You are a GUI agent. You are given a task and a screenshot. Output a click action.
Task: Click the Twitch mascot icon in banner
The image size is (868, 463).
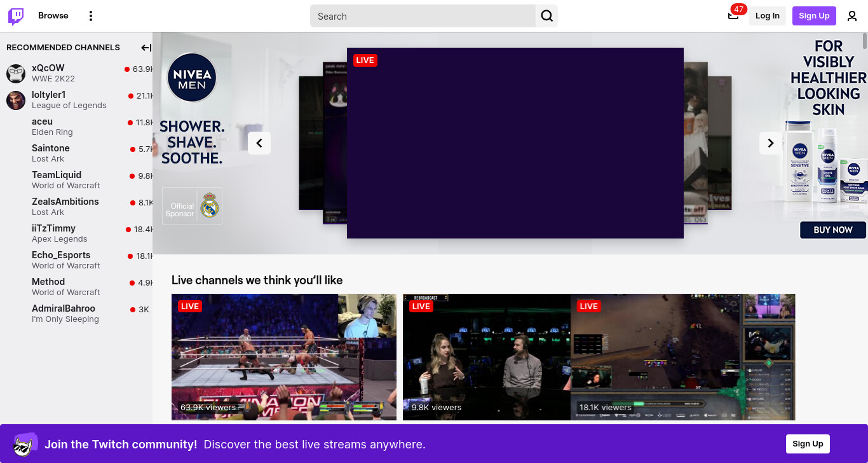coord(25,444)
